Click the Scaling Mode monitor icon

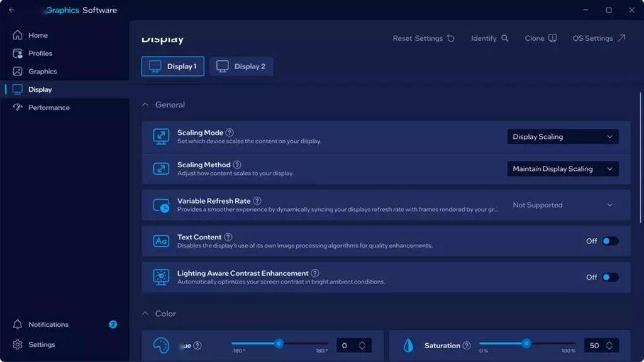tap(161, 136)
